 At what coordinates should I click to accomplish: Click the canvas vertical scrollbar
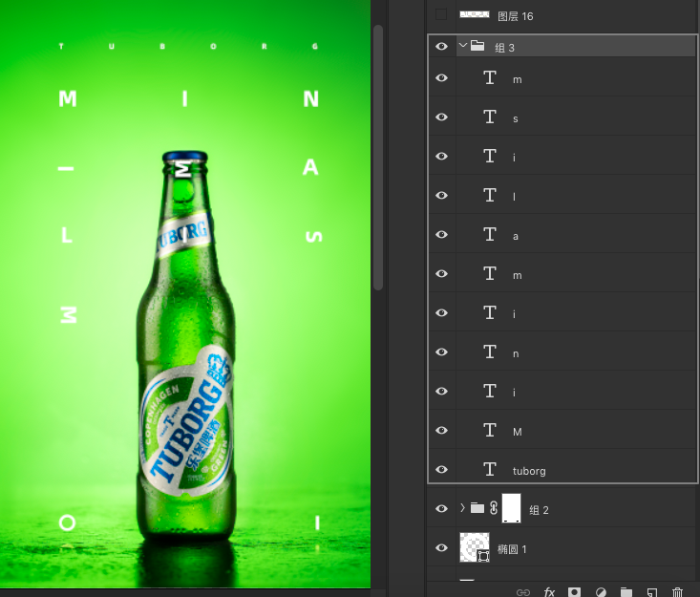pos(378,158)
